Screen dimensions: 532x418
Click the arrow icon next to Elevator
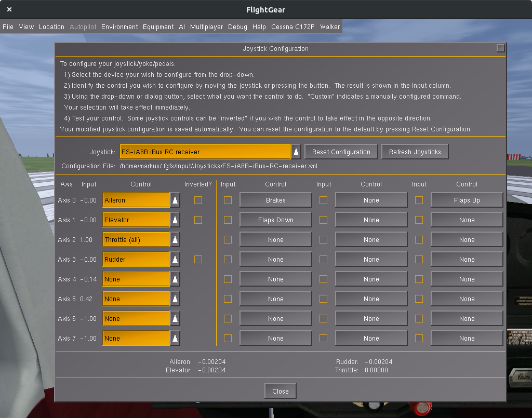click(176, 220)
